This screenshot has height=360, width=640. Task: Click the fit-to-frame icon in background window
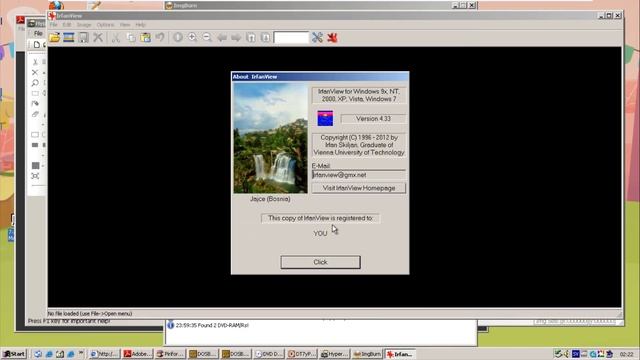click(35, 176)
